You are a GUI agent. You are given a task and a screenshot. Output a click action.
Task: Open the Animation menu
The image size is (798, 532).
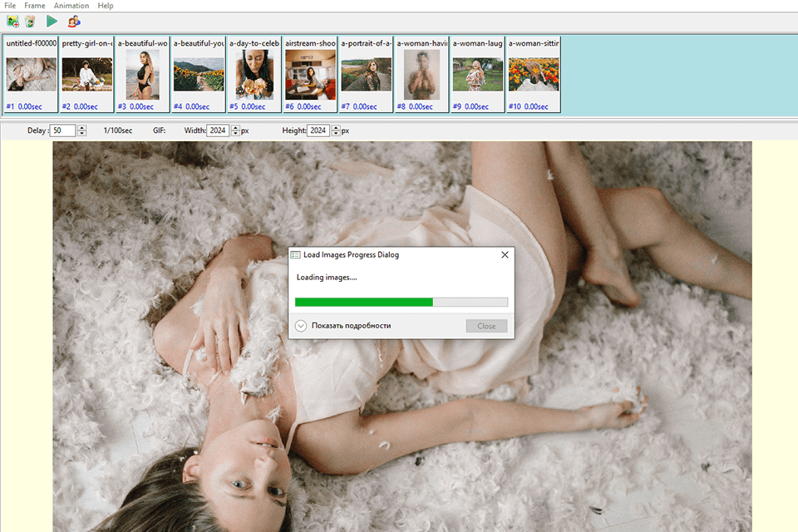[x=71, y=5]
